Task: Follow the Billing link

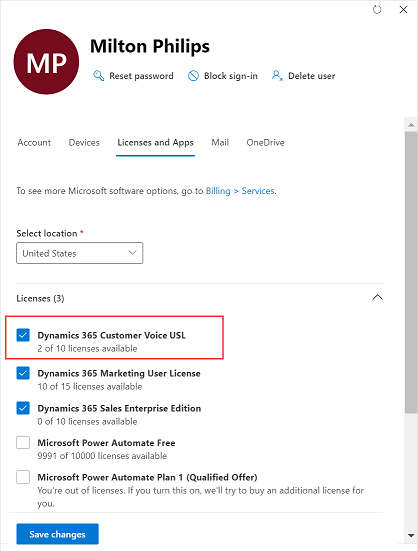Action: tap(218, 191)
